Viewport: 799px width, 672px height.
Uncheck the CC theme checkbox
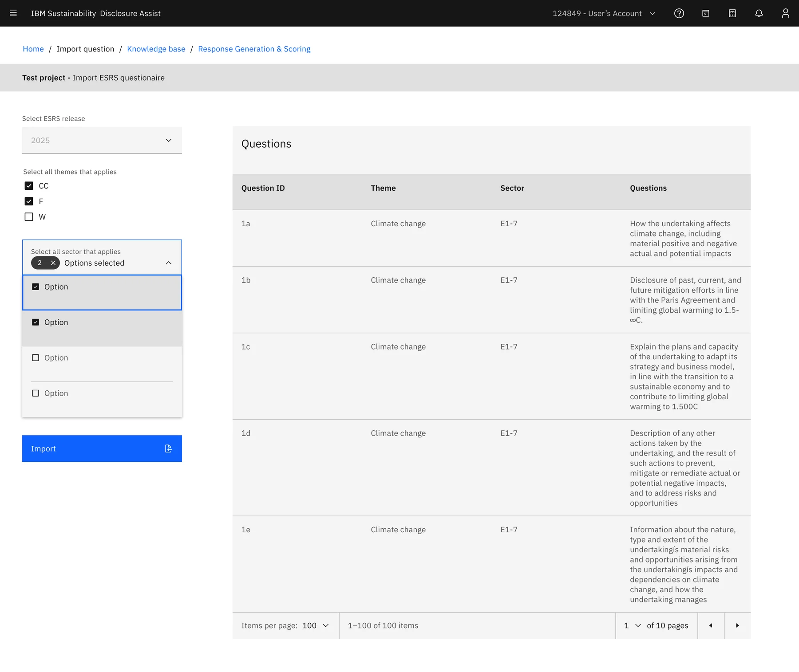pyautogui.click(x=29, y=186)
